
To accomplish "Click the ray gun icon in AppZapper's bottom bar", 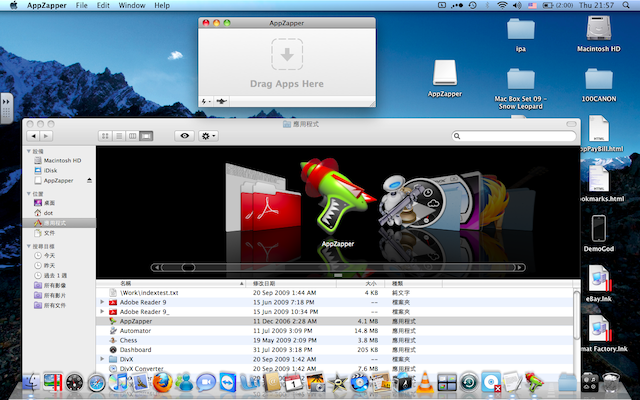I will [x=221, y=101].
